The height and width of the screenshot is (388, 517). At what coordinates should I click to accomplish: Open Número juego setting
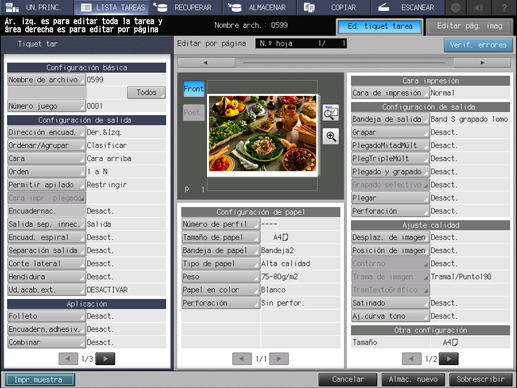point(47,106)
